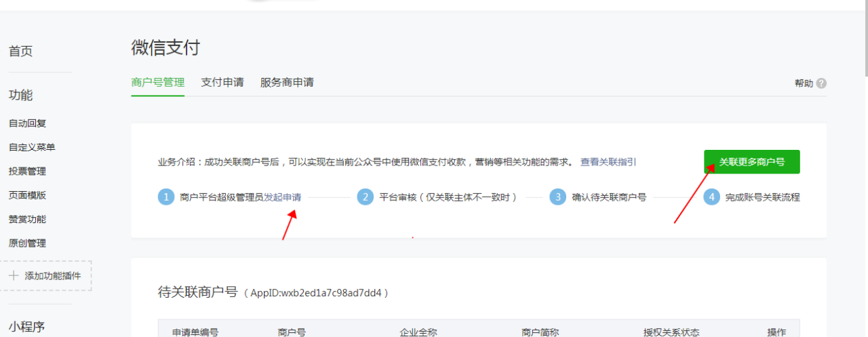This screenshot has width=868, height=337.
Task: Open the 服务商申请 tab
Action: (287, 83)
